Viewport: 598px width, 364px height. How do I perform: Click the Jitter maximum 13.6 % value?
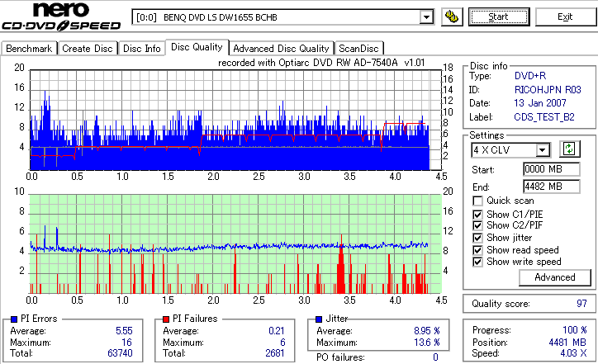[x=427, y=343]
